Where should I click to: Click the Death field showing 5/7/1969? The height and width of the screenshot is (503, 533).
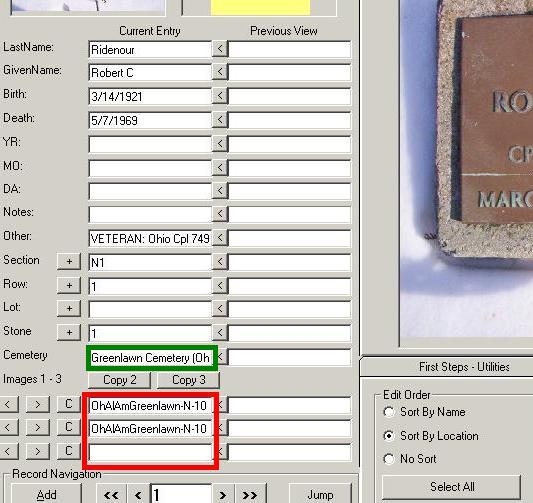[x=150, y=120]
